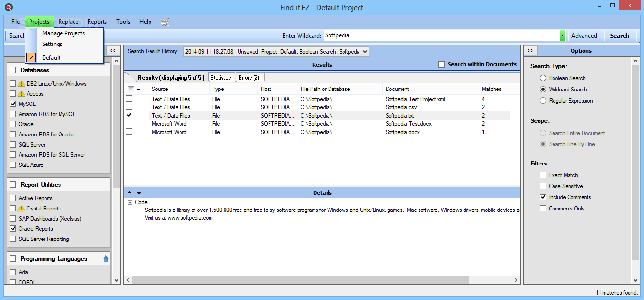The width and height of the screenshot is (644, 300).
Task: Click the orange checkmark next to Default project
Action: point(31,57)
